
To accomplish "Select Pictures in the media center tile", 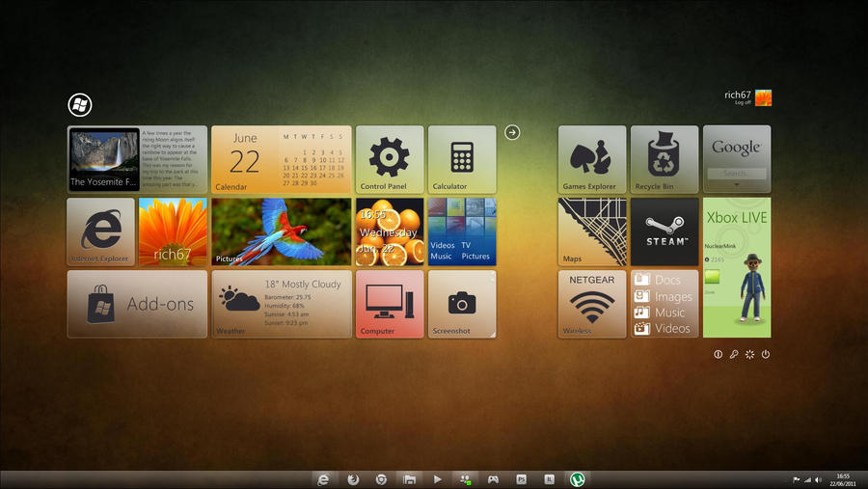I will coord(475,256).
